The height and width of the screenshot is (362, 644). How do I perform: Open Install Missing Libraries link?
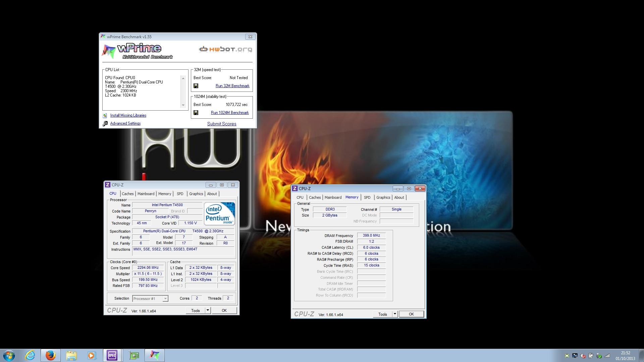coord(128,115)
